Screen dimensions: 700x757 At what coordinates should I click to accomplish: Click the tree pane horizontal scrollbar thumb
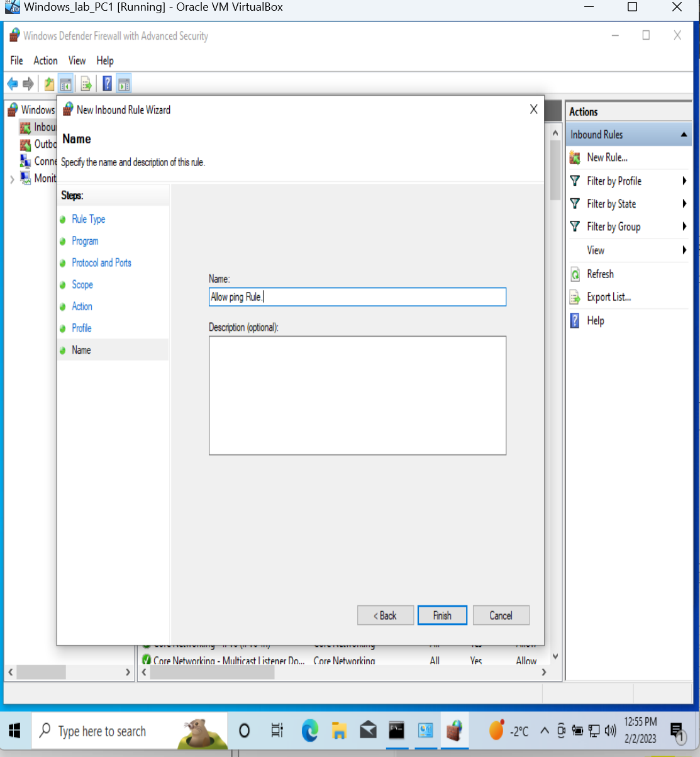click(41, 672)
